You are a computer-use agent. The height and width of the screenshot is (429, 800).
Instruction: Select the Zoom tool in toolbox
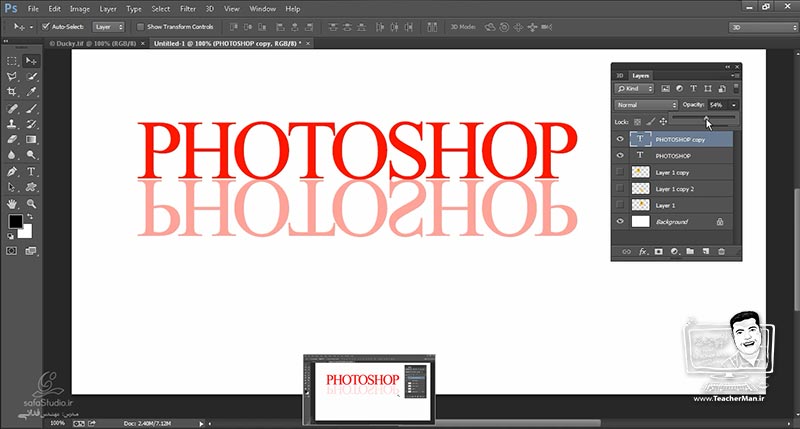click(31, 204)
